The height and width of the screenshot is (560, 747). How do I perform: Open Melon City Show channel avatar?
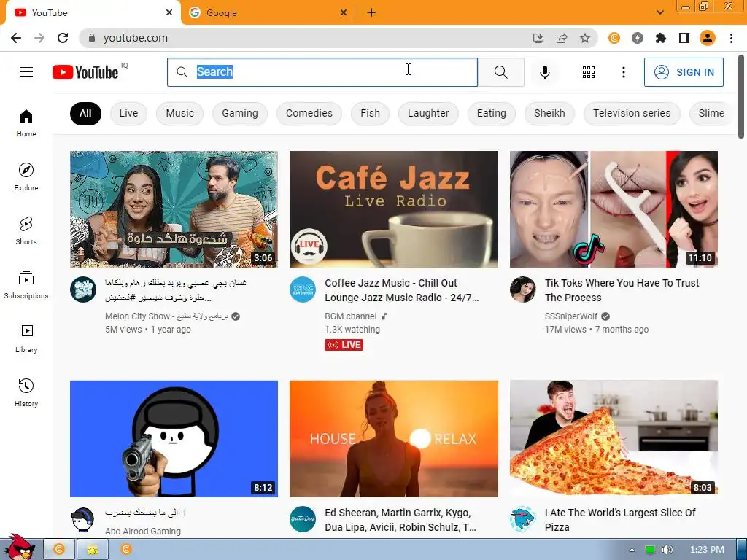point(83,289)
